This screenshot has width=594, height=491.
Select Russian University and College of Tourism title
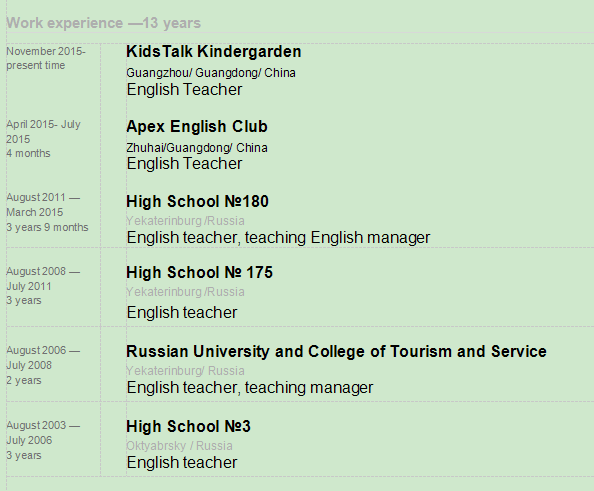pos(336,352)
